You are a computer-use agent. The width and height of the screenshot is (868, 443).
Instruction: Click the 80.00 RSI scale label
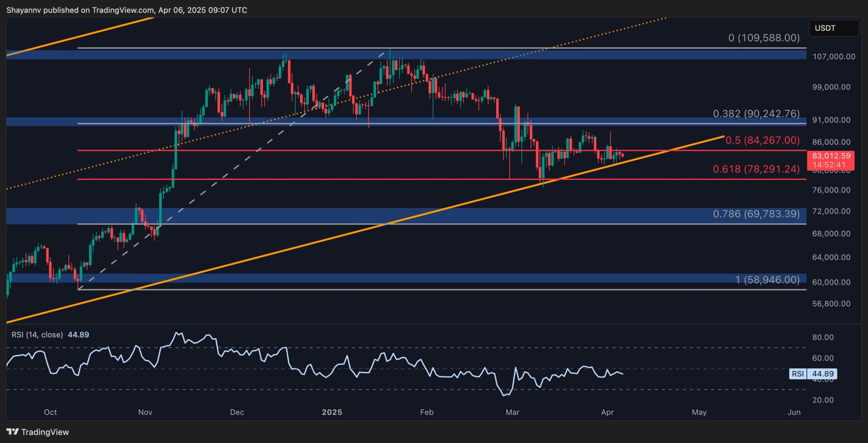click(823, 337)
